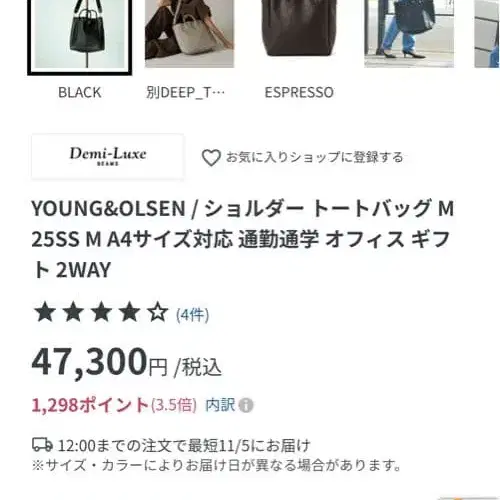500x500 pixels.
Task: Click the YOUNG&OLSEN product title
Action: 243,239
